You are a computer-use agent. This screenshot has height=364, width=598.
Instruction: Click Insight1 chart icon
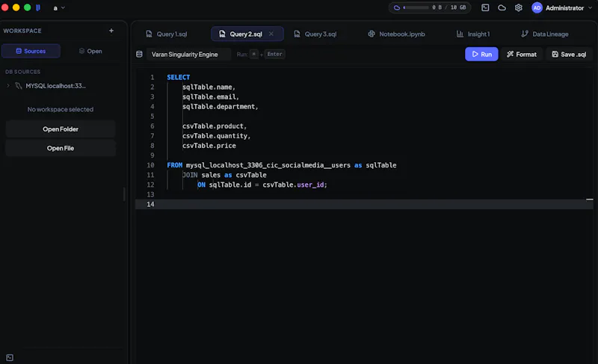click(460, 34)
